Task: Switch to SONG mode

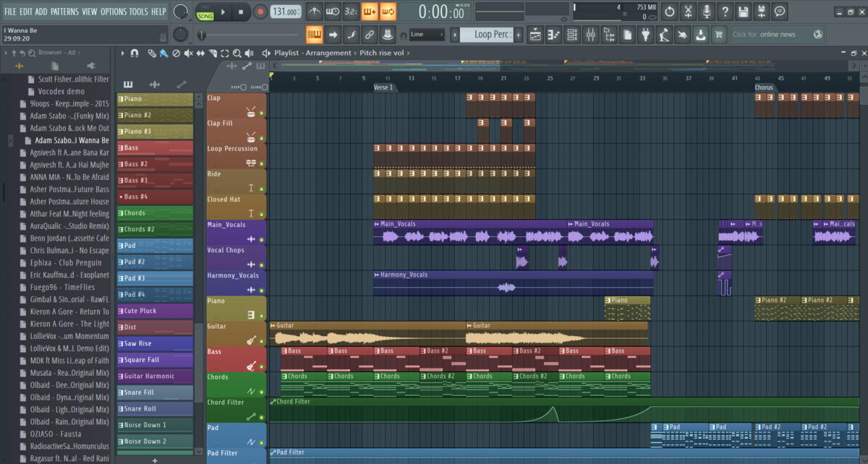Action: click(205, 16)
